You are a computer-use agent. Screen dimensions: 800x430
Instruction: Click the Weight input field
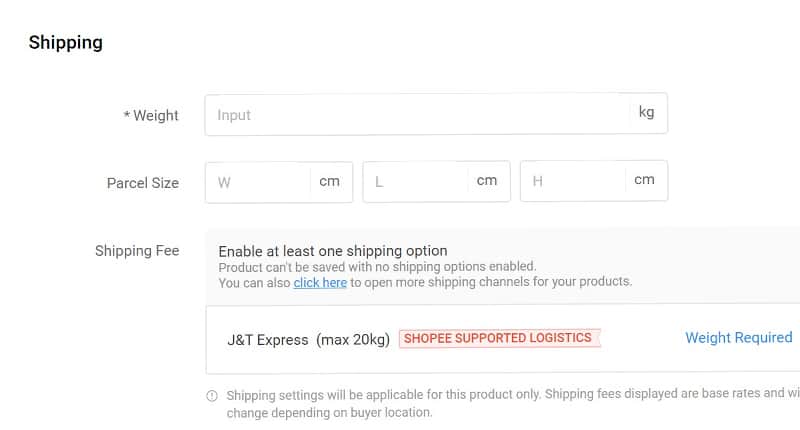point(417,114)
